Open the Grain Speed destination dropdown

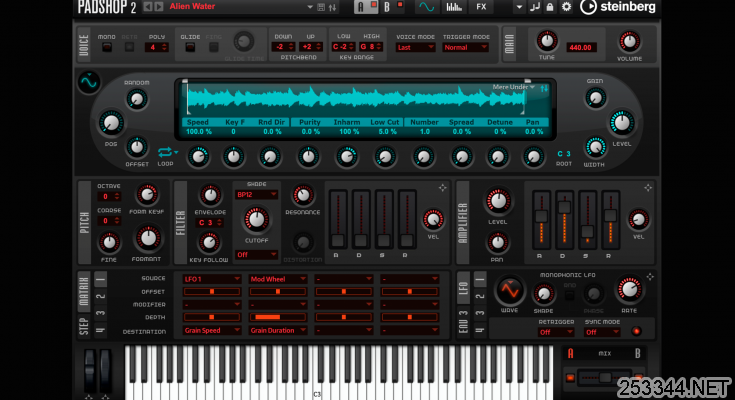[212, 331]
